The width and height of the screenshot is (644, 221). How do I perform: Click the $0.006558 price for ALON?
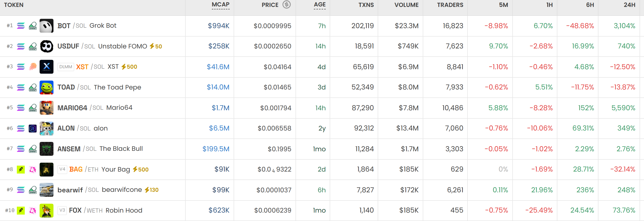click(x=274, y=128)
